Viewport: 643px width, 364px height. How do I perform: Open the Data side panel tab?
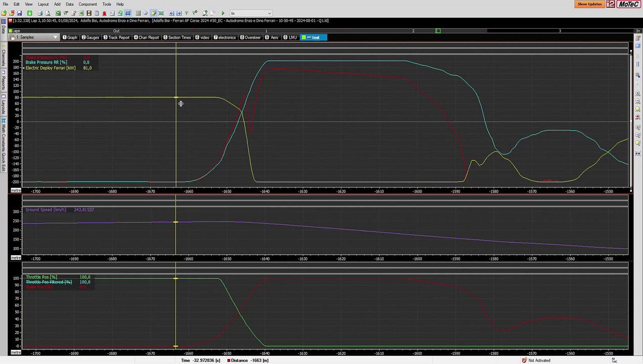pos(3,30)
